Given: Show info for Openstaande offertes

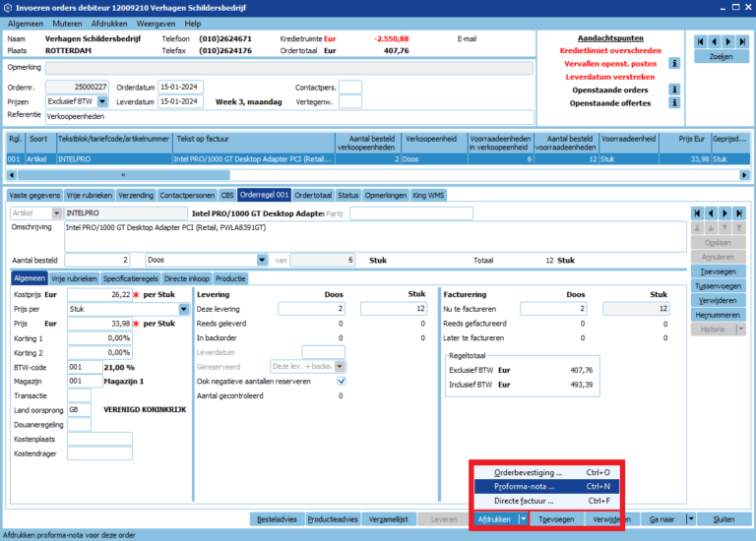Looking at the screenshot, I should [674, 102].
